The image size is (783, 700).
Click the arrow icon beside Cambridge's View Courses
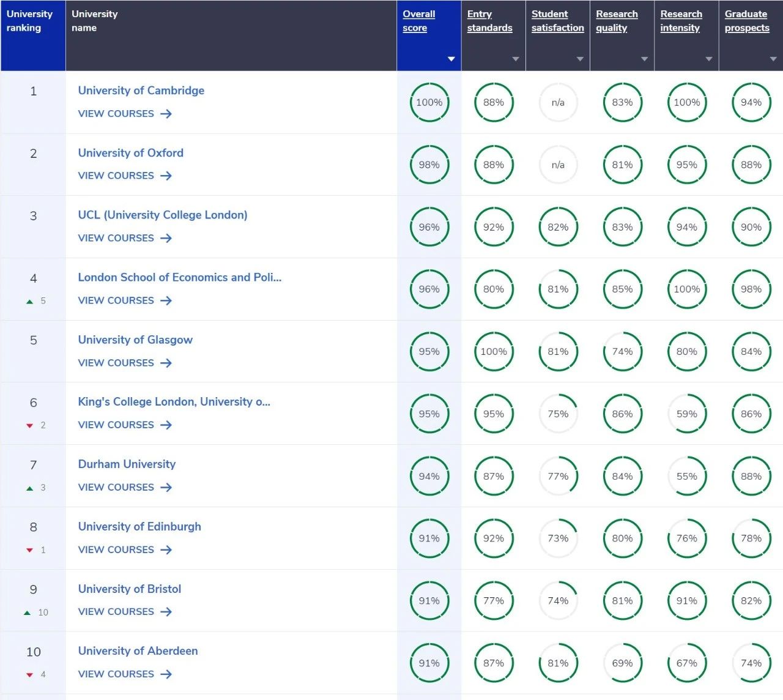coord(166,114)
